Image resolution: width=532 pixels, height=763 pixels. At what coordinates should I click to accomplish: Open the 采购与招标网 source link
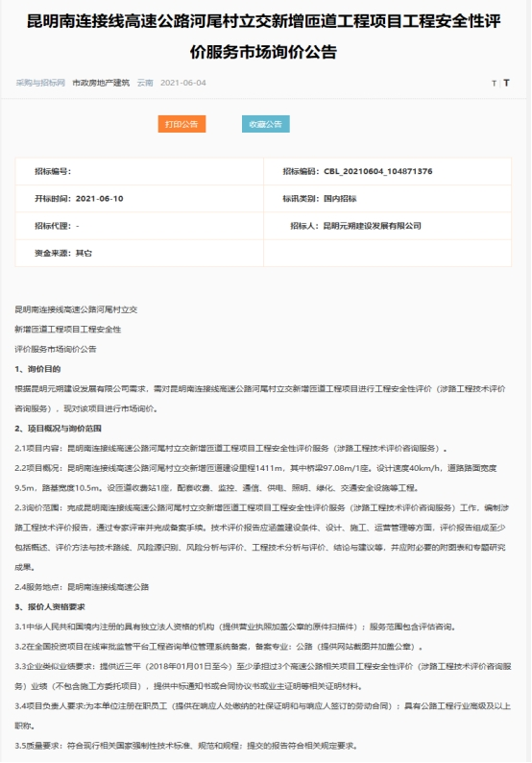click(x=40, y=83)
